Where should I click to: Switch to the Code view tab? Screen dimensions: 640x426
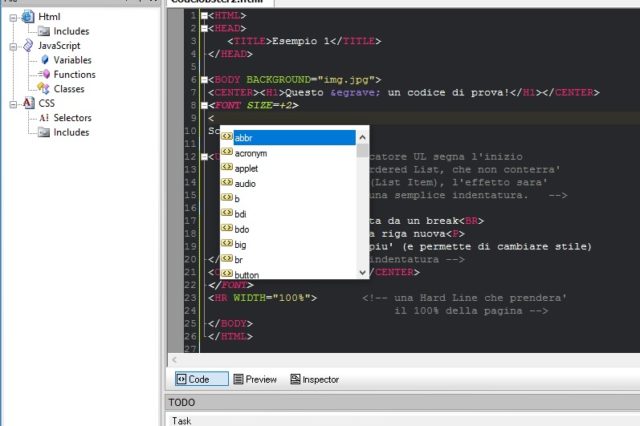tap(202, 379)
